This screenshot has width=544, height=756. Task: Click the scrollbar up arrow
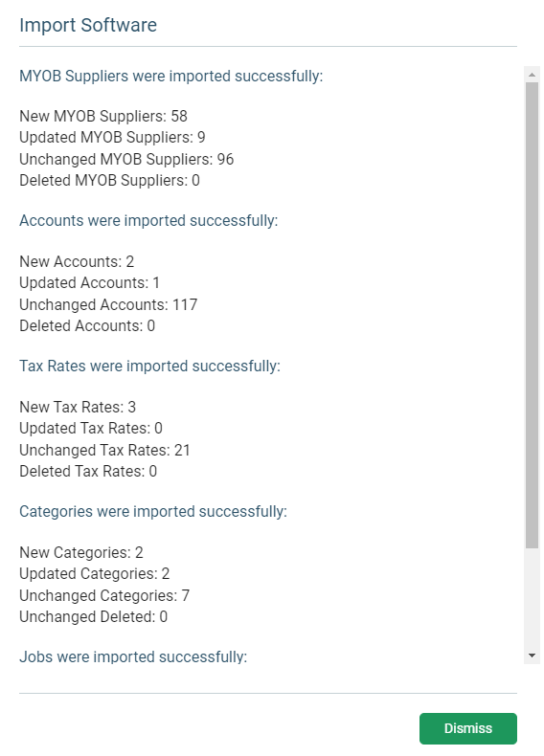[x=532, y=75]
